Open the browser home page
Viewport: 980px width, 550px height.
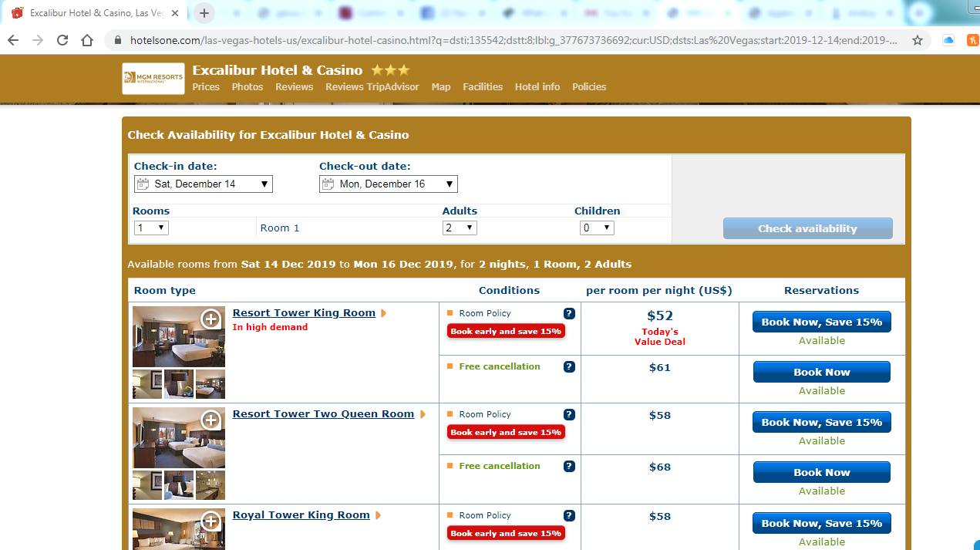click(87, 40)
